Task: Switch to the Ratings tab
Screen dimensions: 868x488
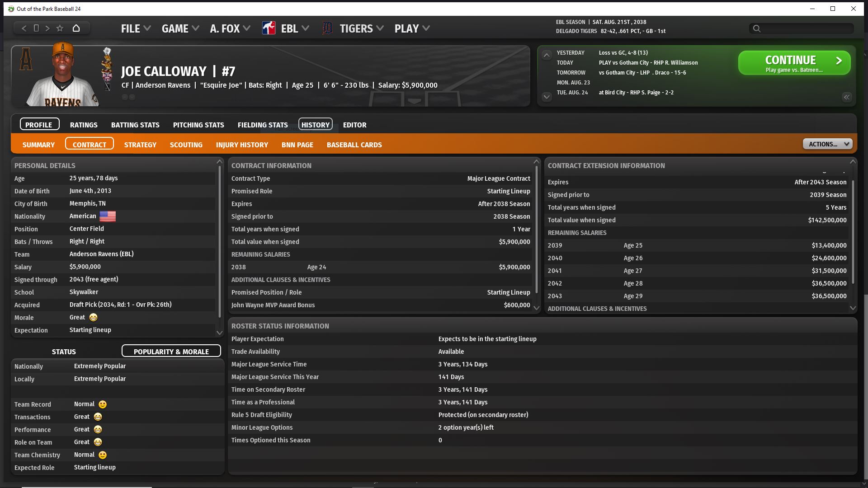Action: (84, 125)
